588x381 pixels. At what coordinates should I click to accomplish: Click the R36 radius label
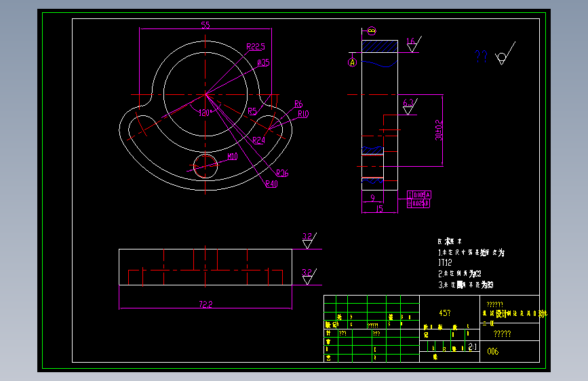pos(282,173)
